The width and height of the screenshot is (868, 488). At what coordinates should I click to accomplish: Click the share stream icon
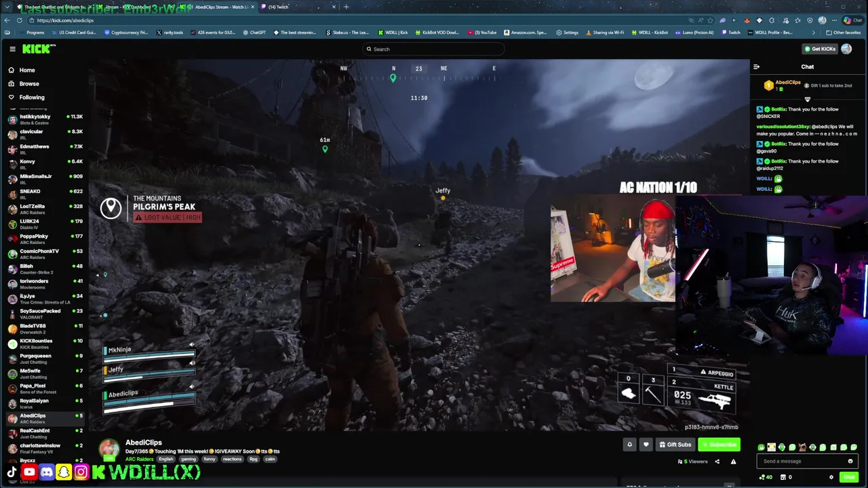coord(717,462)
